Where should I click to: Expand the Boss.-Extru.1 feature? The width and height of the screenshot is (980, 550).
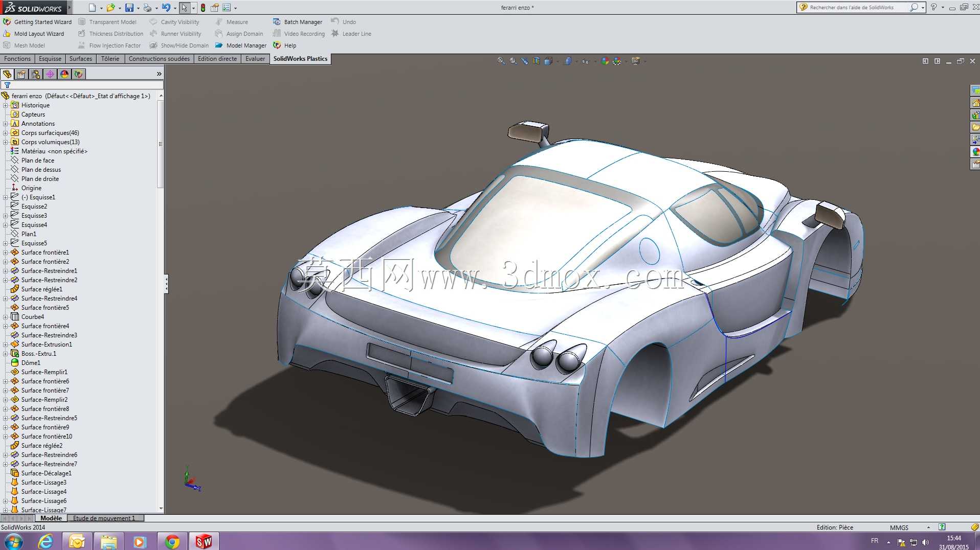pyautogui.click(x=6, y=354)
